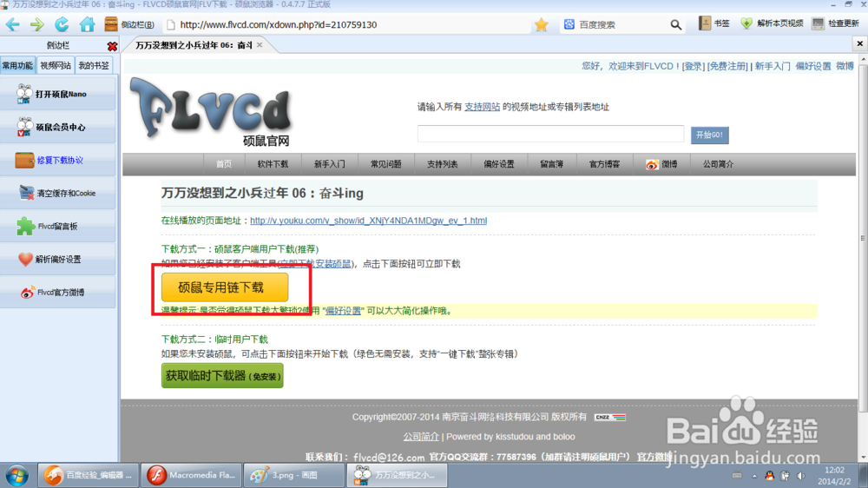Click 获取临时下载器 green button
The height and width of the screenshot is (488, 868).
coord(222,376)
